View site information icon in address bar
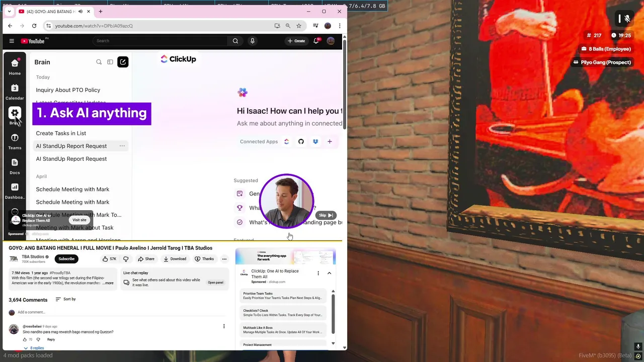The height and width of the screenshot is (362, 644). pyautogui.click(x=48, y=26)
